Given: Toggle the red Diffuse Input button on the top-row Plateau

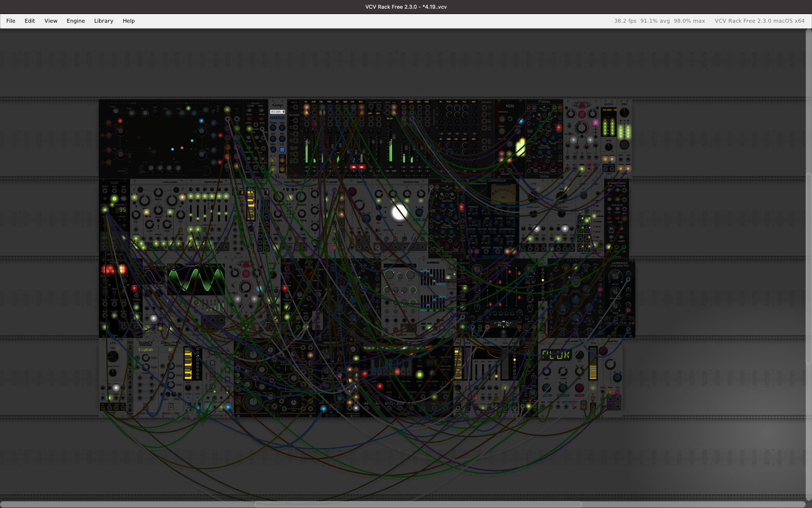Looking at the screenshot, I should 559,127.
